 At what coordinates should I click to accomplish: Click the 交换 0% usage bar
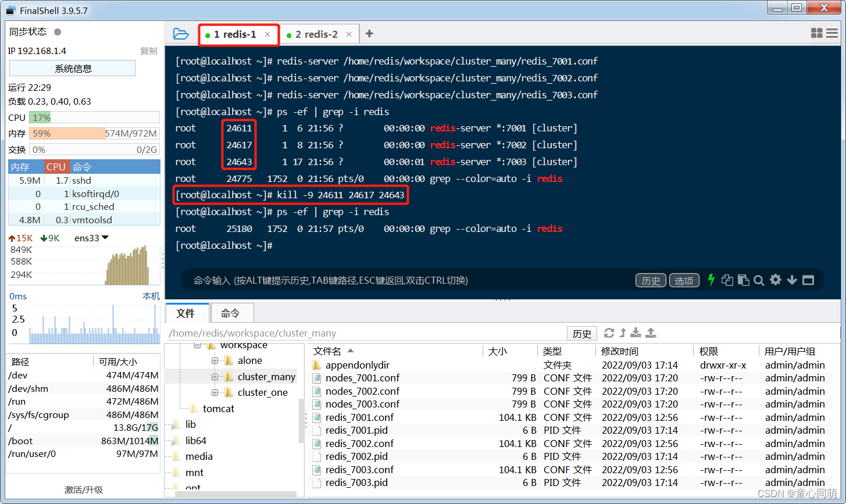click(x=94, y=149)
